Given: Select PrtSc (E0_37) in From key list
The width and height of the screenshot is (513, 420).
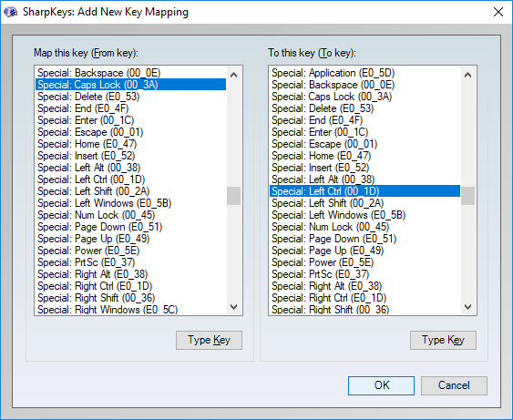Looking at the screenshot, I should pyautogui.click(x=130, y=262).
